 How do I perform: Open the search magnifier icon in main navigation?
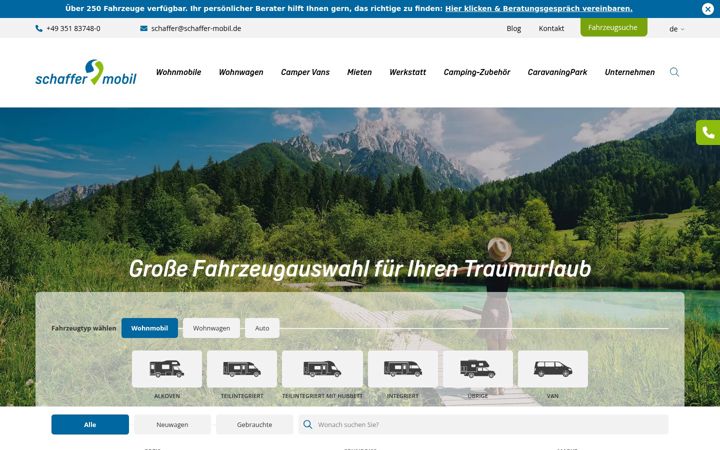674,72
